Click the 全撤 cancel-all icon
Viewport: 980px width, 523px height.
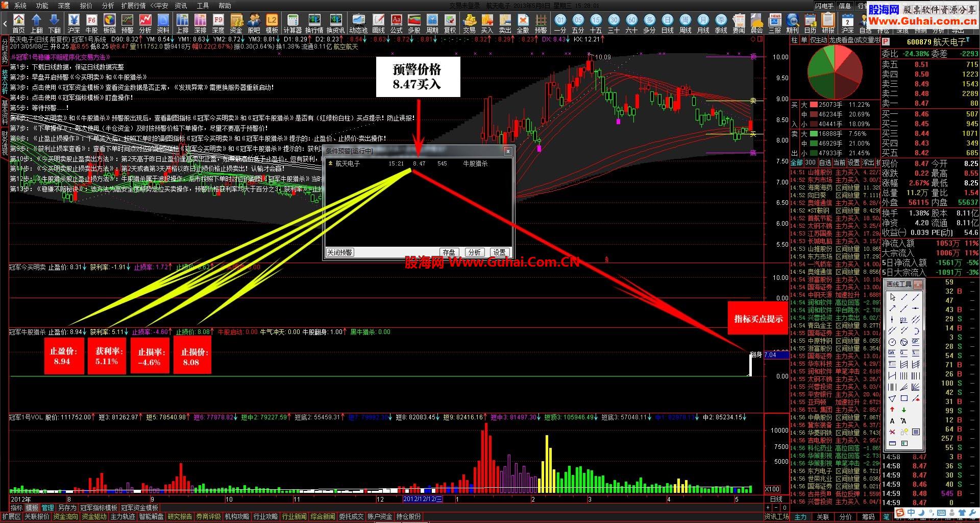tap(523, 23)
